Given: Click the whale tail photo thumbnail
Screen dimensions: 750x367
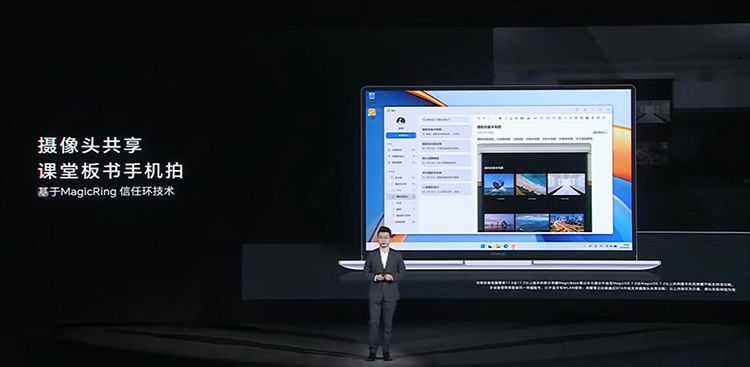Looking at the screenshot, I should [x=499, y=184].
